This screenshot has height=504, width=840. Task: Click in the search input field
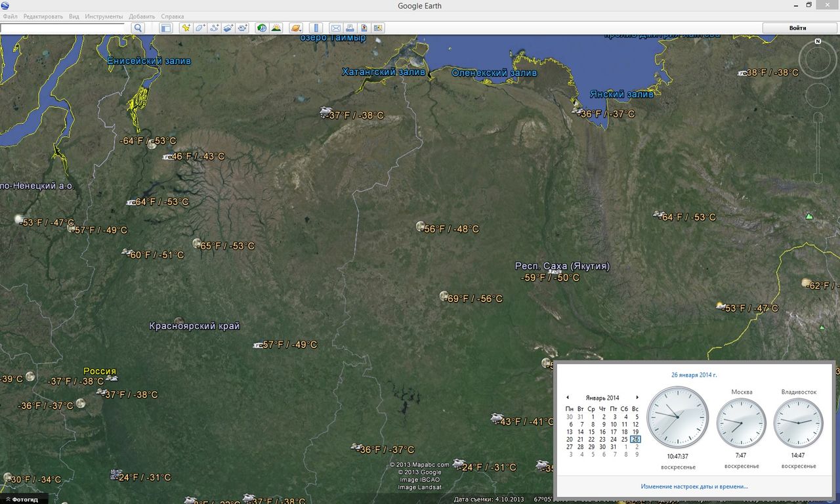(62, 28)
